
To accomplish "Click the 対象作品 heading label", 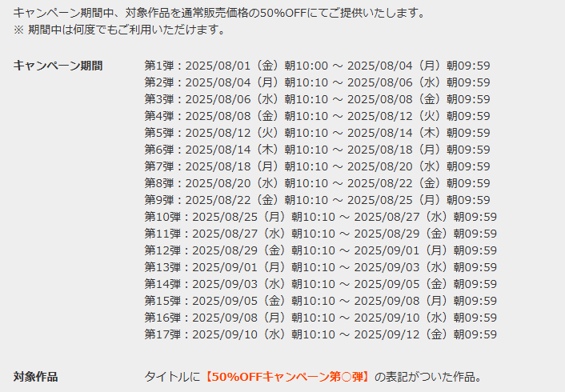I will (36, 377).
